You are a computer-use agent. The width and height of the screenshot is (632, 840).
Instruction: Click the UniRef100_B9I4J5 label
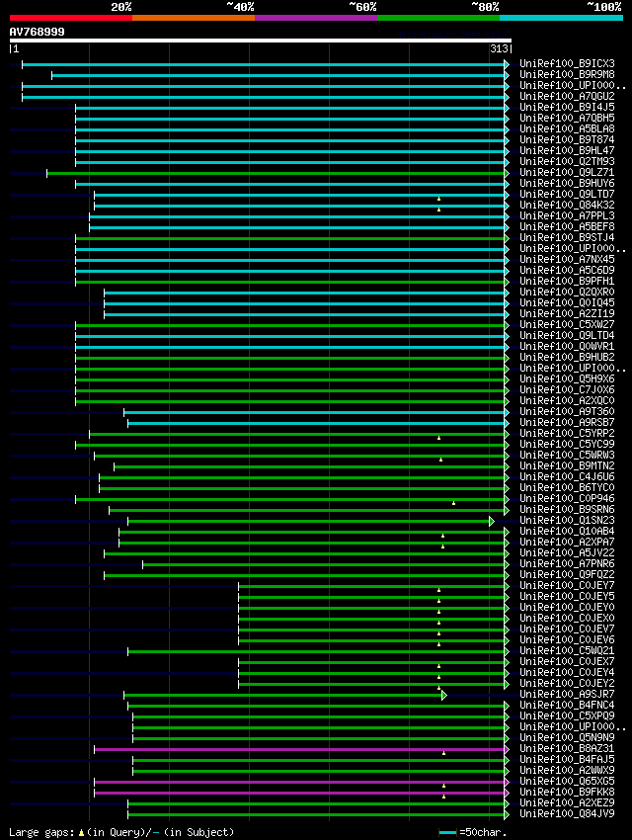(567, 107)
